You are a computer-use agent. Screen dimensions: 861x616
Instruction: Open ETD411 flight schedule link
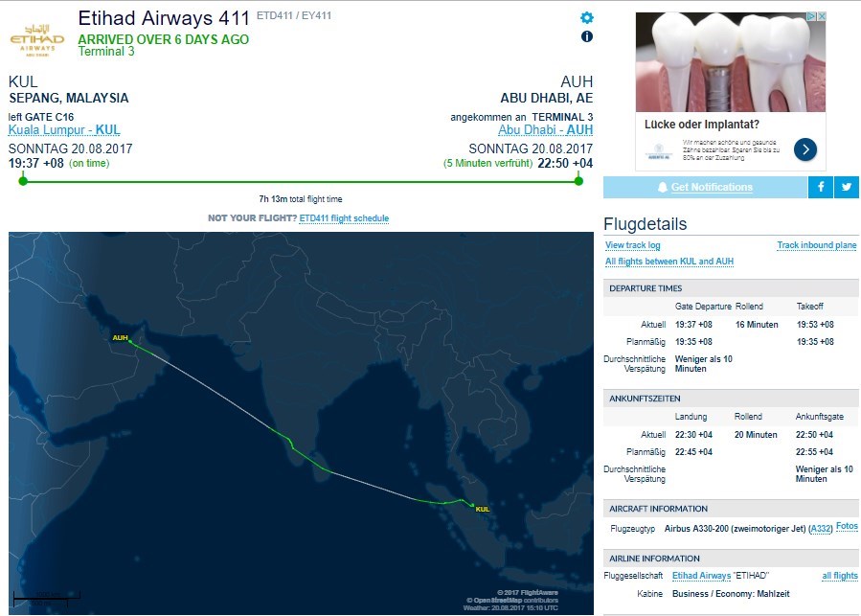(344, 218)
